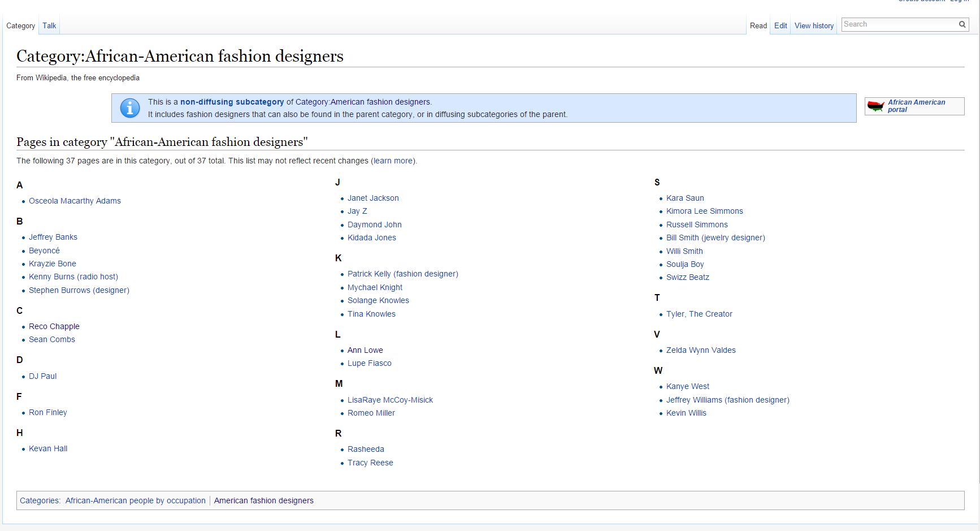The width and height of the screenshot is (980, 531).
Task: Focus the Search input field
Action: [x=899, y=24]
